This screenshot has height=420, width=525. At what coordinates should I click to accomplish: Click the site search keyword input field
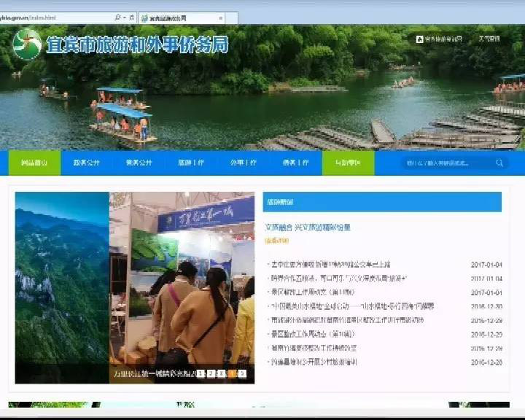[x=448, y=163]
